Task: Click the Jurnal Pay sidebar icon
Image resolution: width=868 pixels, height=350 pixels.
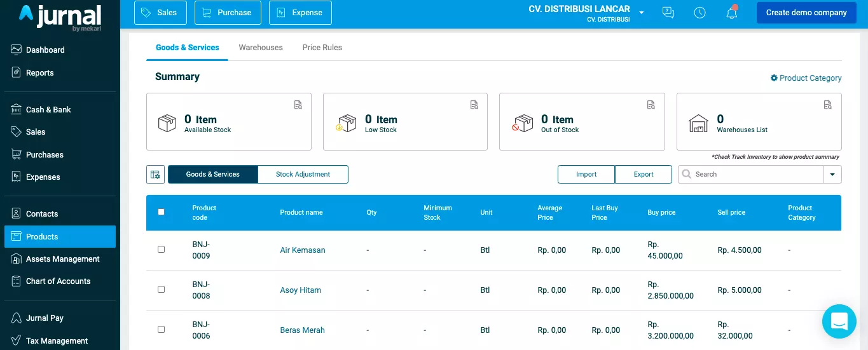Action: [17, 318]
